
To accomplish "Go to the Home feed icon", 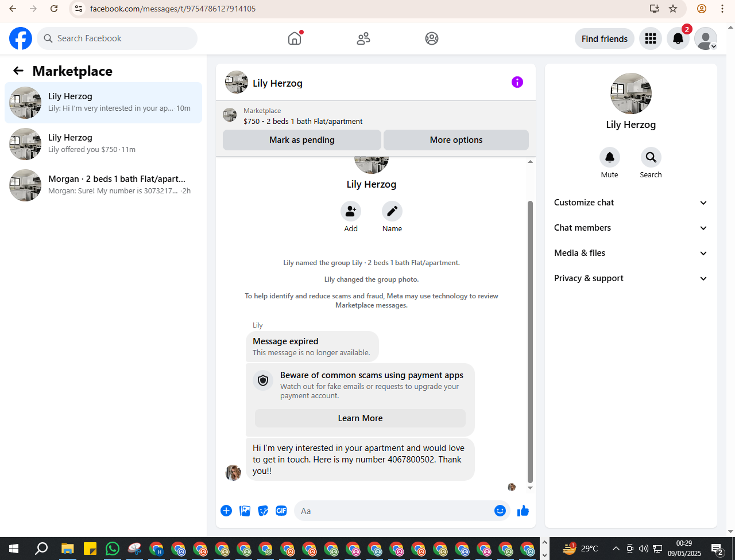I will pyautogui.click(x=295, y=38).
